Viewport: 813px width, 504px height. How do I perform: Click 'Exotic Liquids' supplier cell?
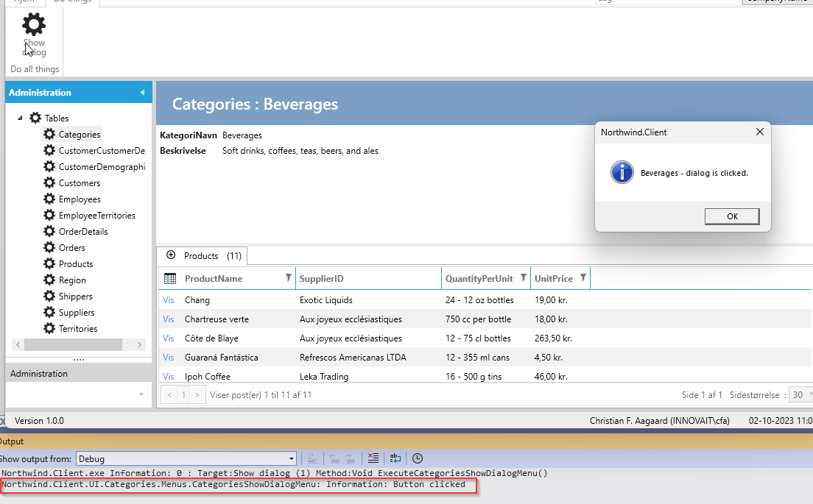point(326,300)
